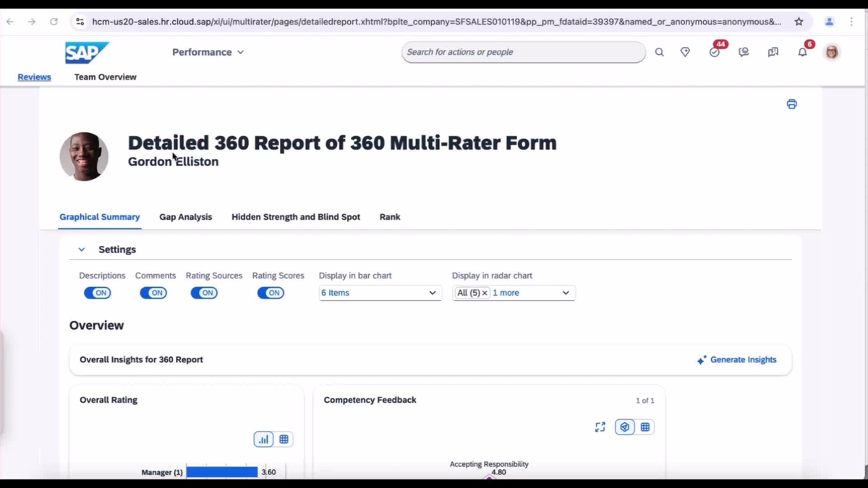This screenshot has width=868, height=488.
Task: Switch Overall Rating to table view
Action: click(284, 439)
